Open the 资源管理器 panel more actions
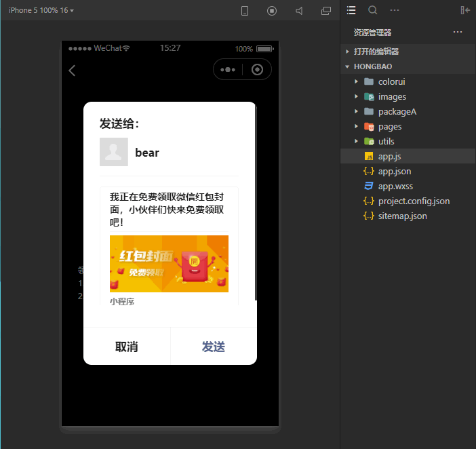The image size is (476, 449). point(458,32)
